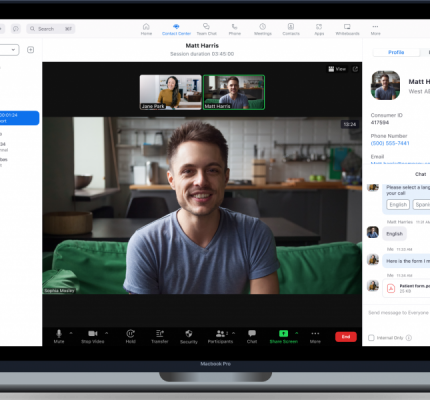Click the Chat panel header

coord(421,174)
